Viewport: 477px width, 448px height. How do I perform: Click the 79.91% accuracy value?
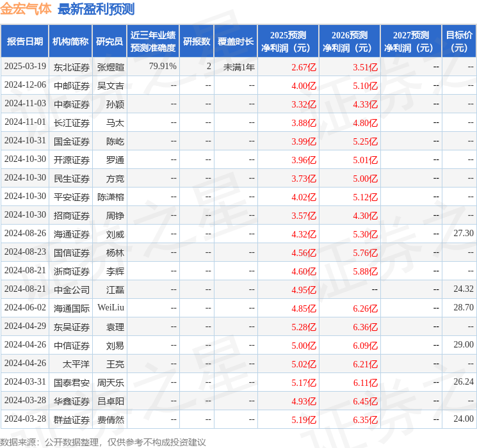pos(163,67)
